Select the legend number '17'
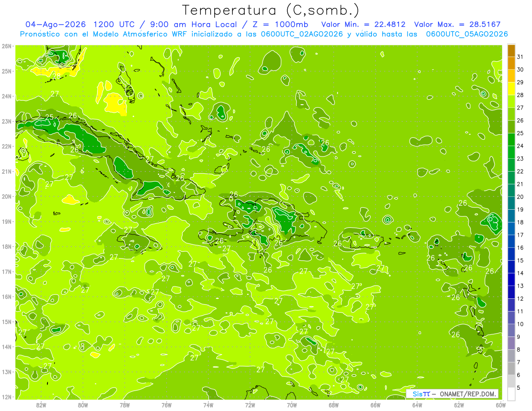Screen dimensions: 532x411 tap(520, 235)
